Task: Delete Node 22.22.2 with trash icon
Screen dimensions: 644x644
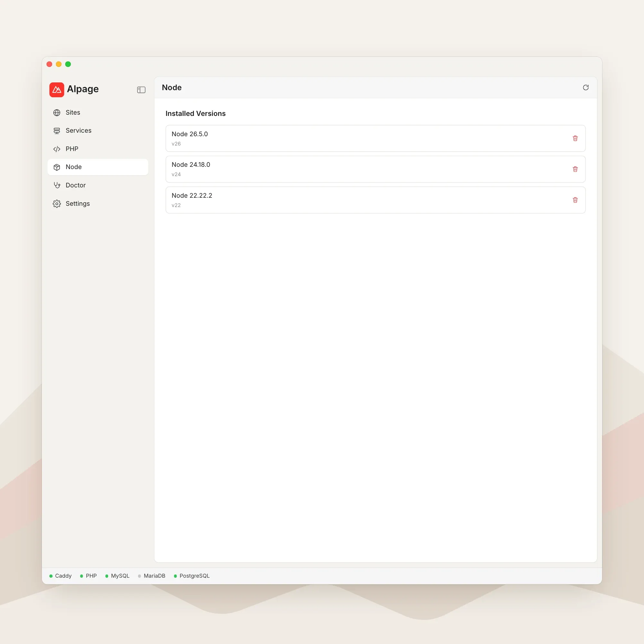Action: click(x=575, y=200)
